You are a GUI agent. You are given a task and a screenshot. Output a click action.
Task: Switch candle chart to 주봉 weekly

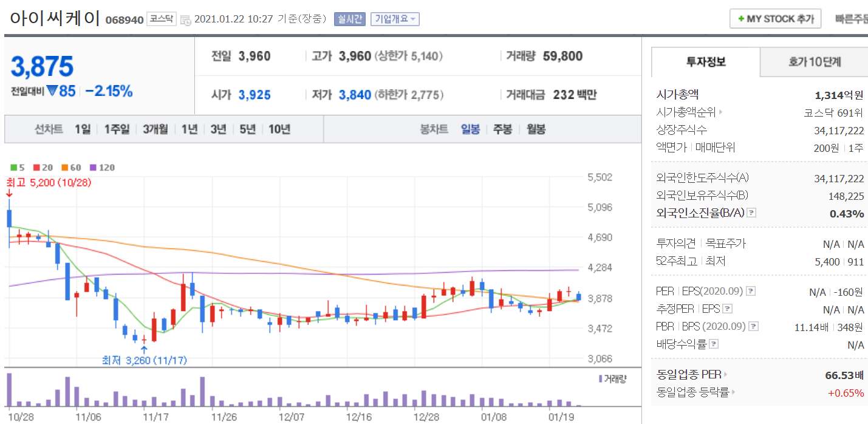click(x=502, y=129)
